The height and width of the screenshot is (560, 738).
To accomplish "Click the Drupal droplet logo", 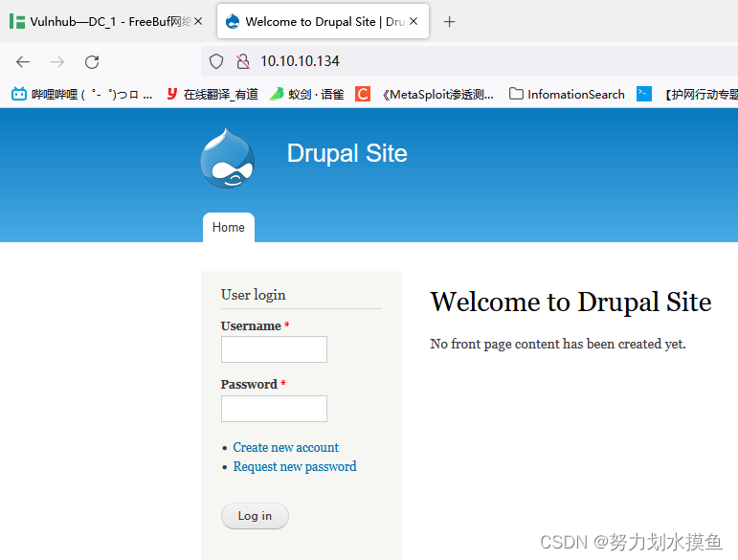I will pos(227,158).
